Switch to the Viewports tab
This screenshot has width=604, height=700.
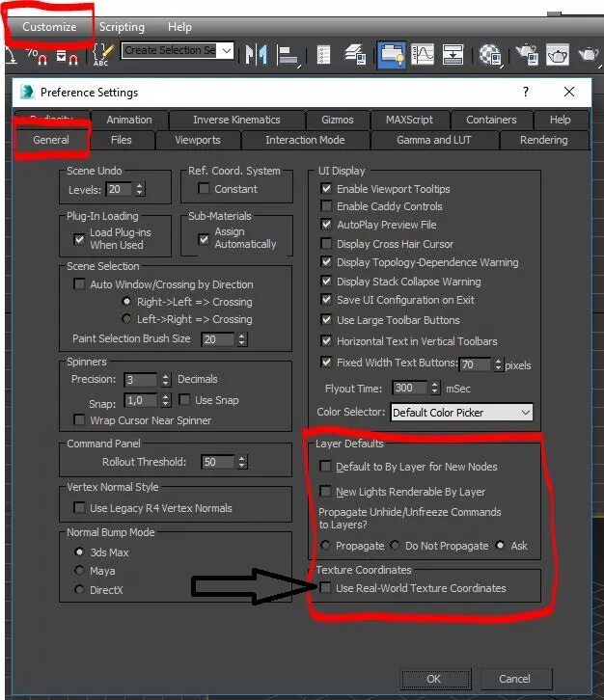(x=198, y=140)
